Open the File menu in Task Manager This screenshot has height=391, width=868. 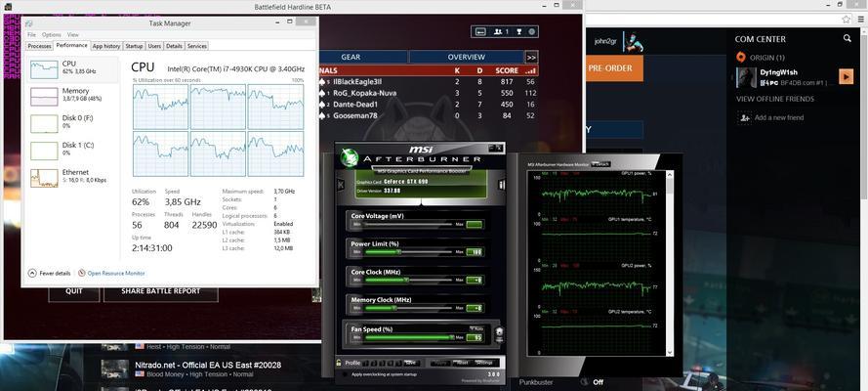31,35
